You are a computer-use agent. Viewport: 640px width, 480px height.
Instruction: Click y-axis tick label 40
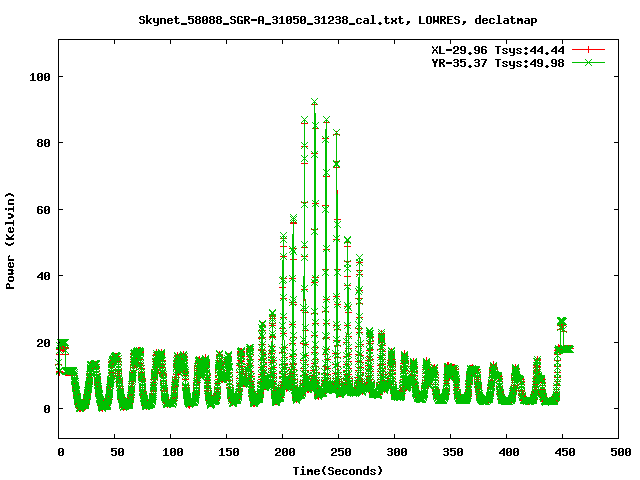pos(44,276)
